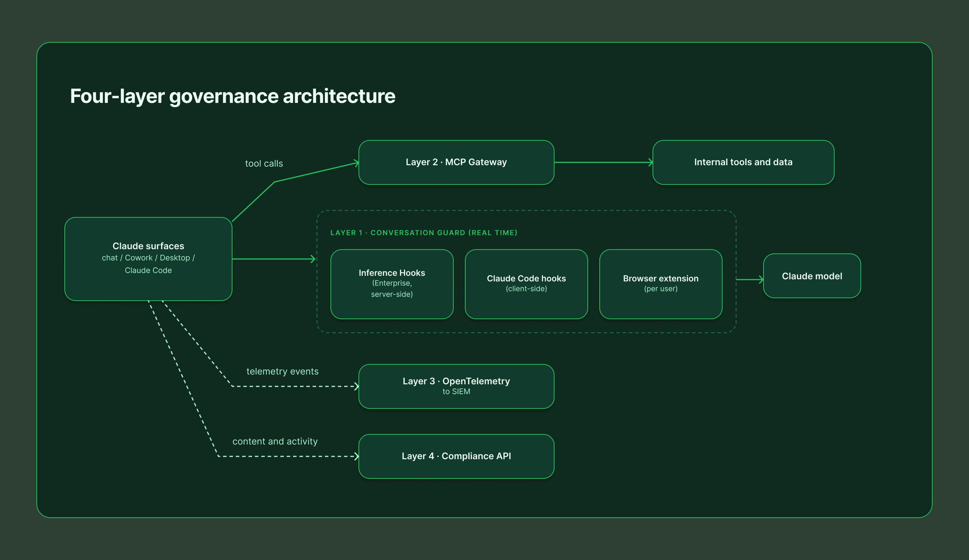
Task: Click the Layer 2 · MCP Gateway box
Action: pyautogui.click(x=456, y=162)
